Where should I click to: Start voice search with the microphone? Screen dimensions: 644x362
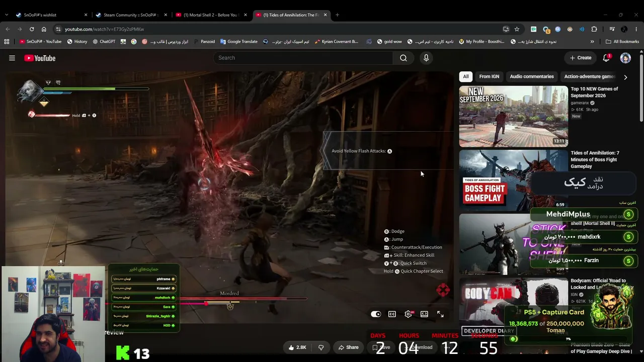[426, 58]
